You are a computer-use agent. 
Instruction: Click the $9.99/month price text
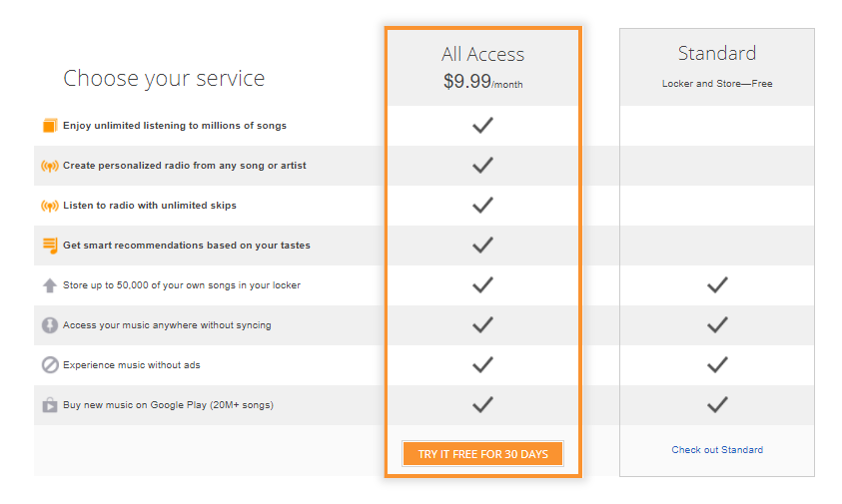482,83
